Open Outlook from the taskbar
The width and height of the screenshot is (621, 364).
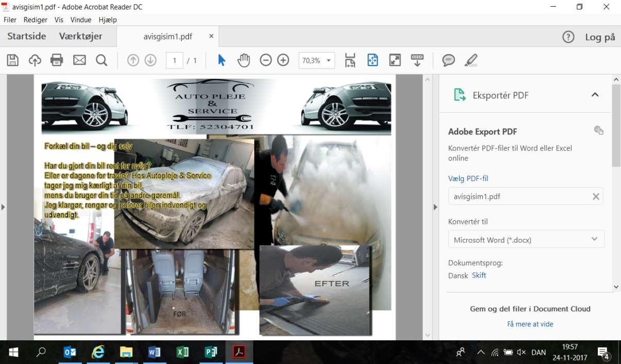pos(70,352)
